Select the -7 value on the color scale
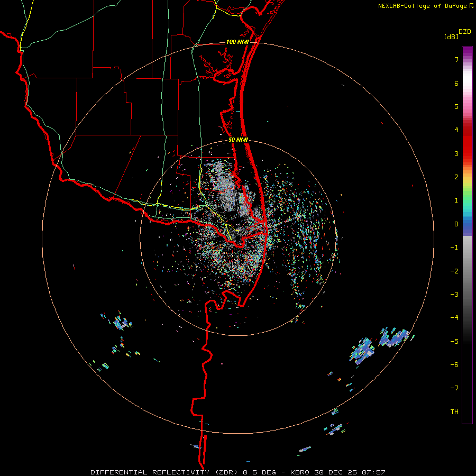476x476 pixels. pos(454,388)
